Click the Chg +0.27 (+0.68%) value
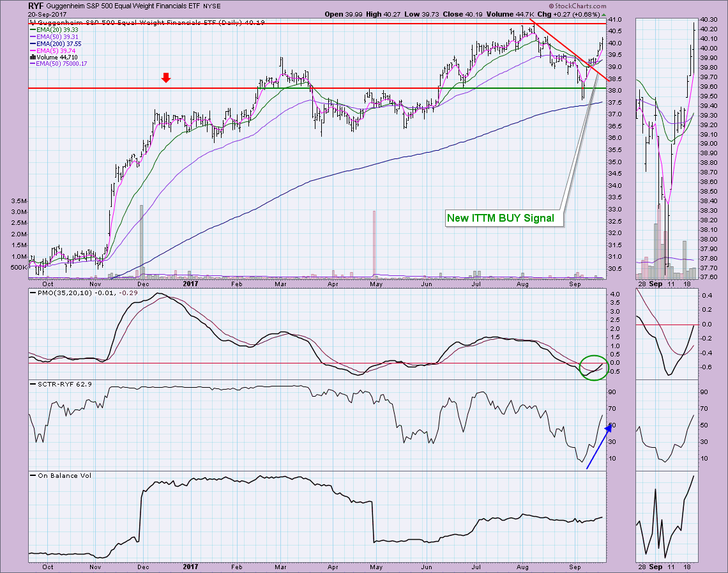Viewport: 728px width, 573px height. [569, 15]
